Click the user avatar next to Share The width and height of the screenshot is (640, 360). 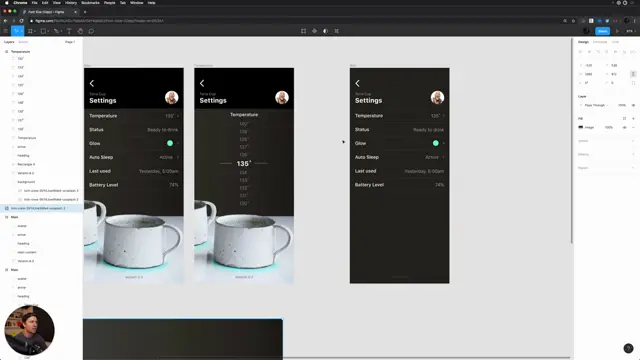pyautogui.click(x=586, y=31)
